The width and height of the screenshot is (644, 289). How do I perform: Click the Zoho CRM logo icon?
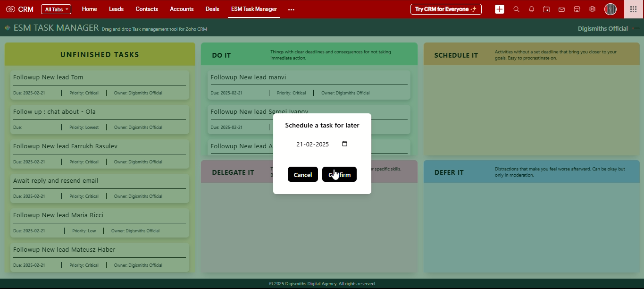pyautogui.click(x=10, y=9)
